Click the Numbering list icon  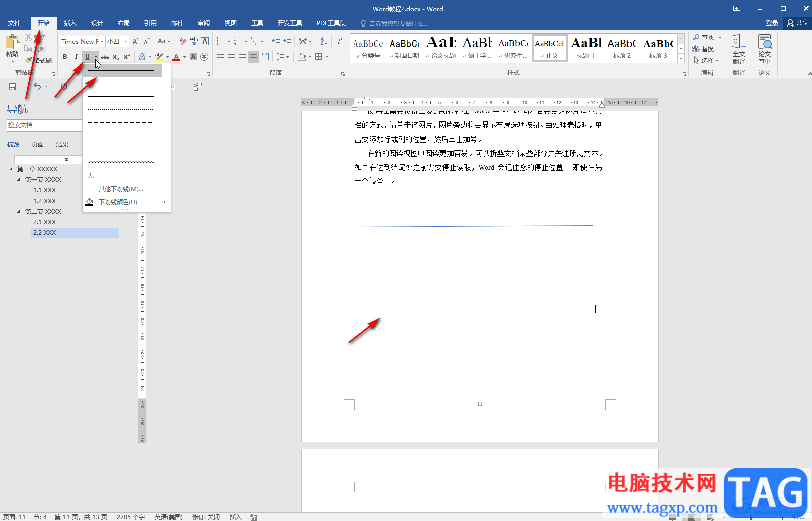point(238,41)
